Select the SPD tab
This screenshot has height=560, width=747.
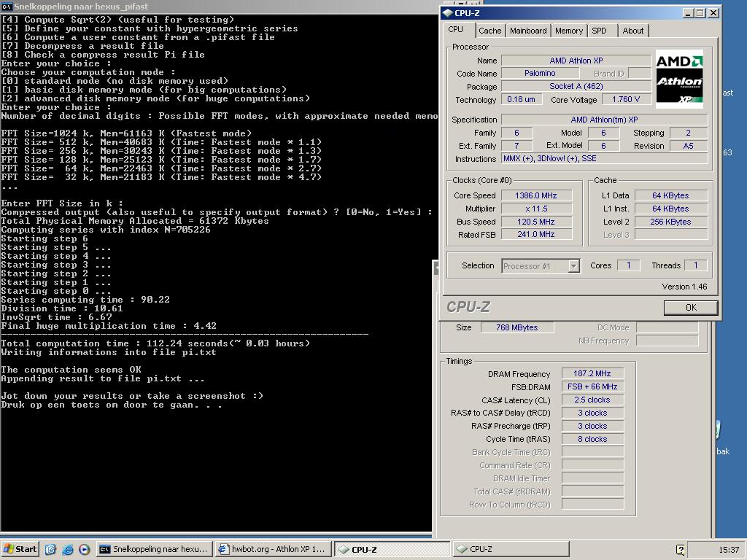tap(600, 31)
